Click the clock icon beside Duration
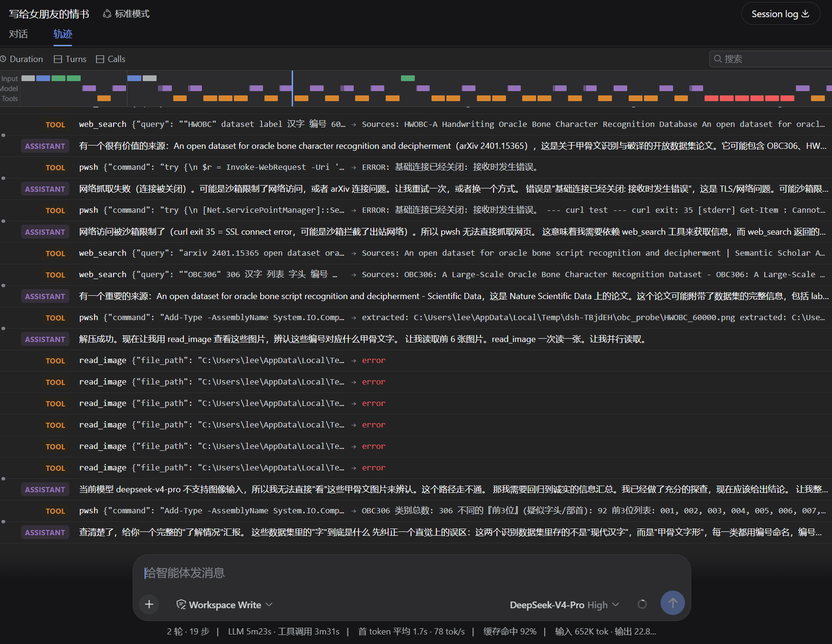 click(x=3, y=59)
